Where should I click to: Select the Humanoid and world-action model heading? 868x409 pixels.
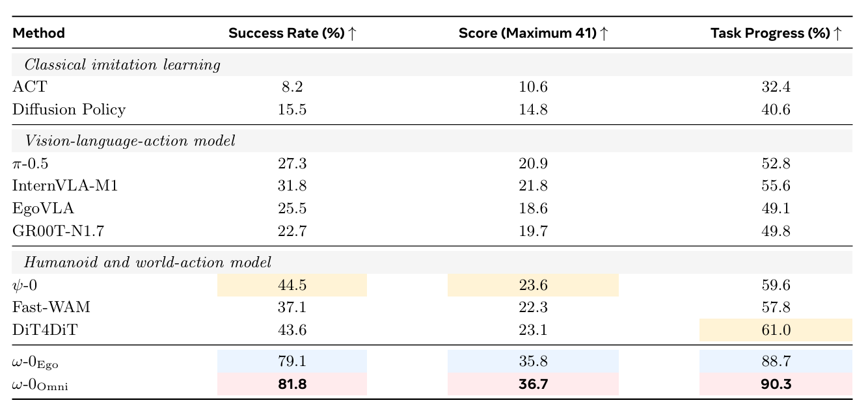tap(432, 263)
